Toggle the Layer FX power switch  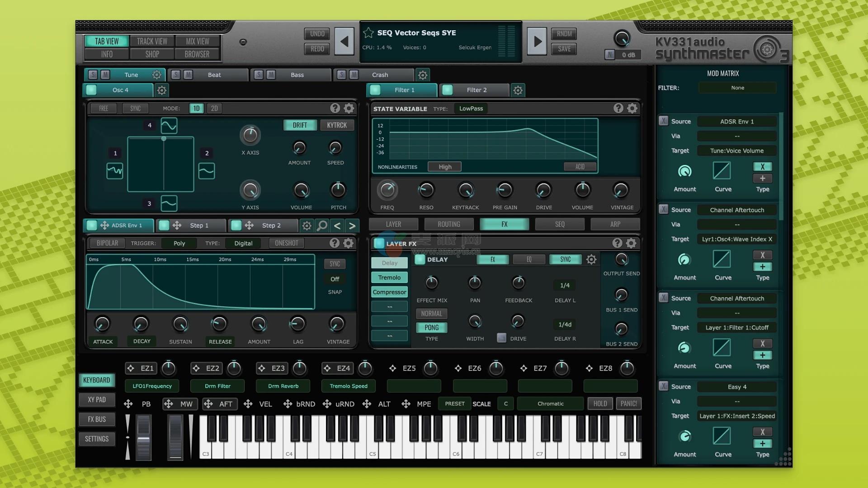coord(379,244)
